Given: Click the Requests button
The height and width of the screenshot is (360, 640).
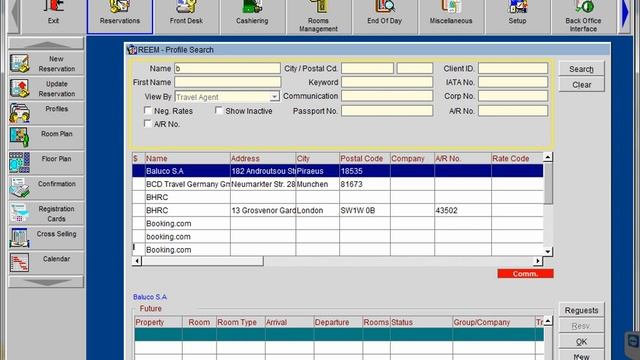Looking at the screenshot, I should pyautogui.click(x=581, y=310).
